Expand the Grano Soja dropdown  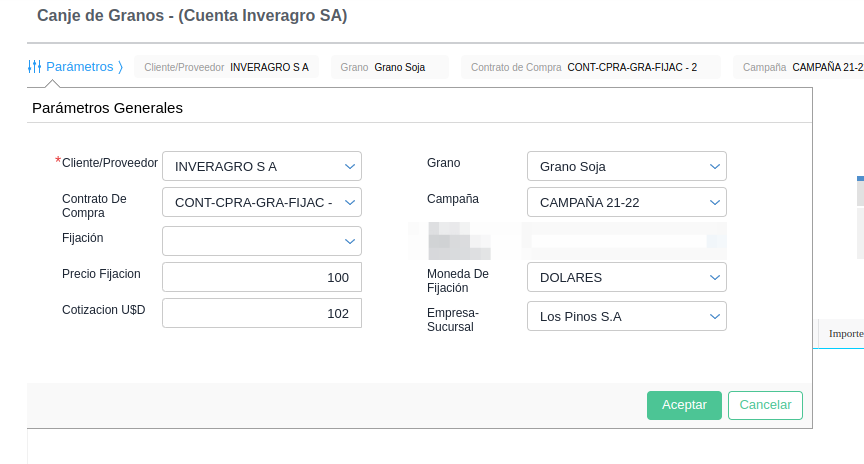626,166
